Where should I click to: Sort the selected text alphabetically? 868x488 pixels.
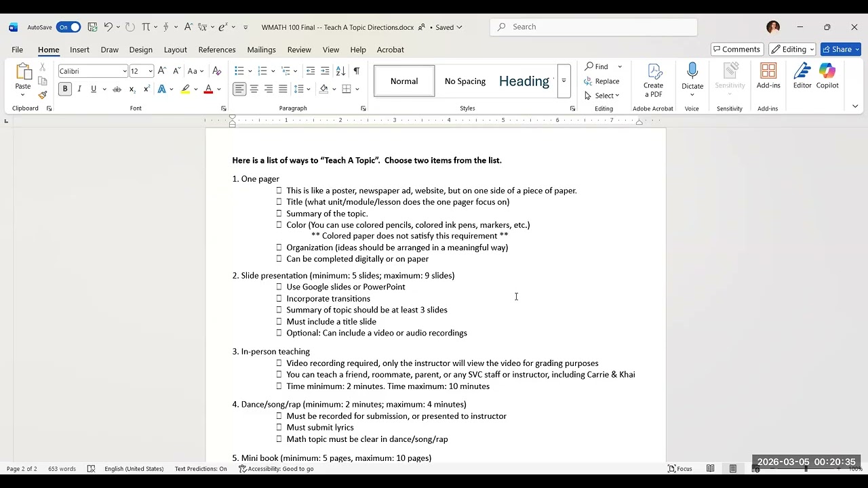pyautogui.click(x=340, y=70)
